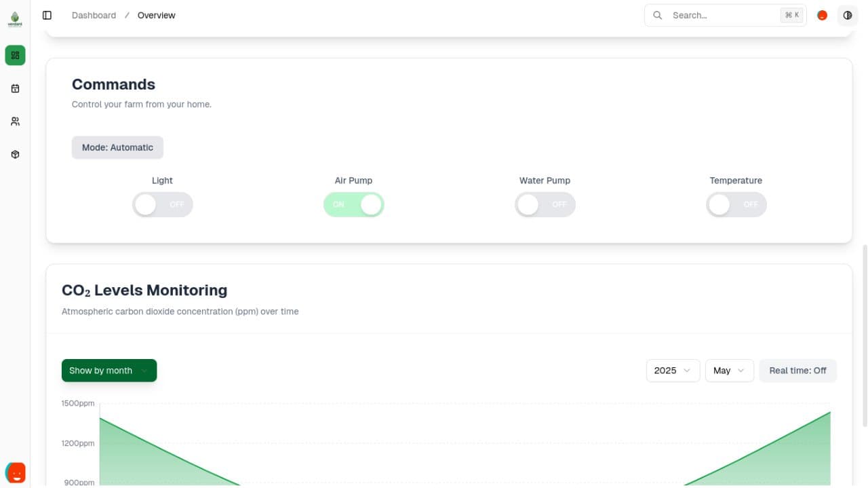The width and height of the screenshot is (868, 488).
Task: Open the dashboard grid icon in sidebar
Action: [x=15, y=55]
